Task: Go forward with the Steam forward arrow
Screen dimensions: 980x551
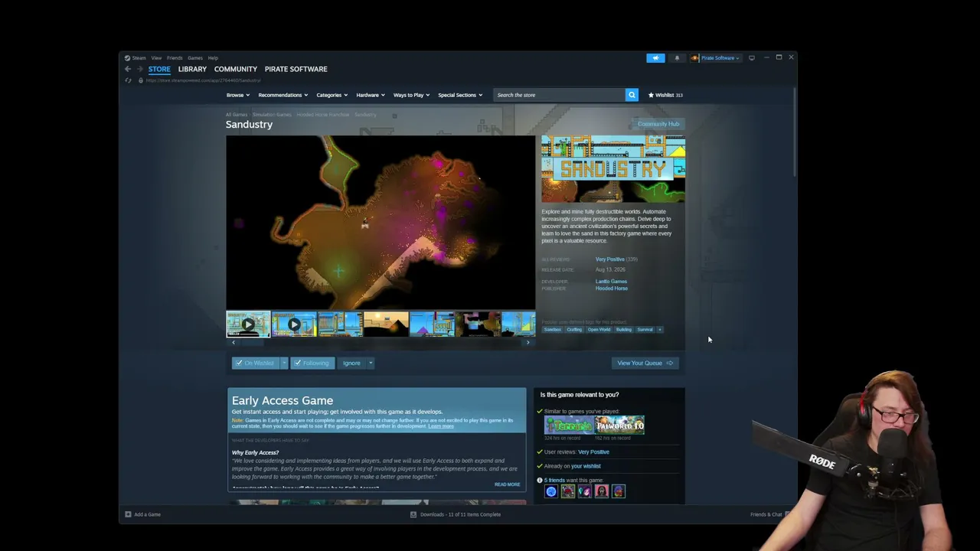Action: pos(139,69)
